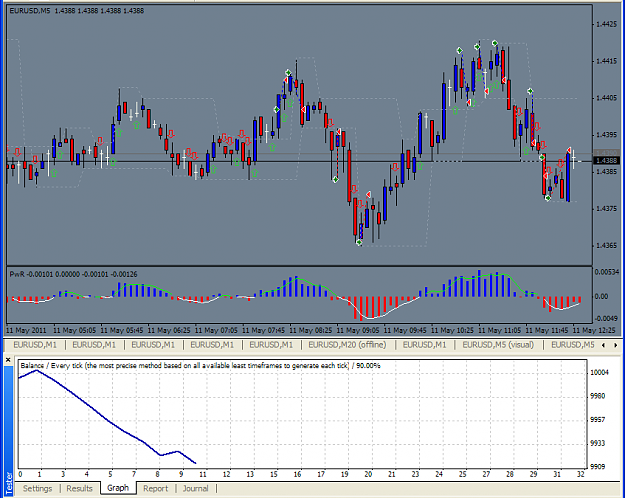
Task: Click the PwR -0.00101 indicator label
Action: point(73,274)
